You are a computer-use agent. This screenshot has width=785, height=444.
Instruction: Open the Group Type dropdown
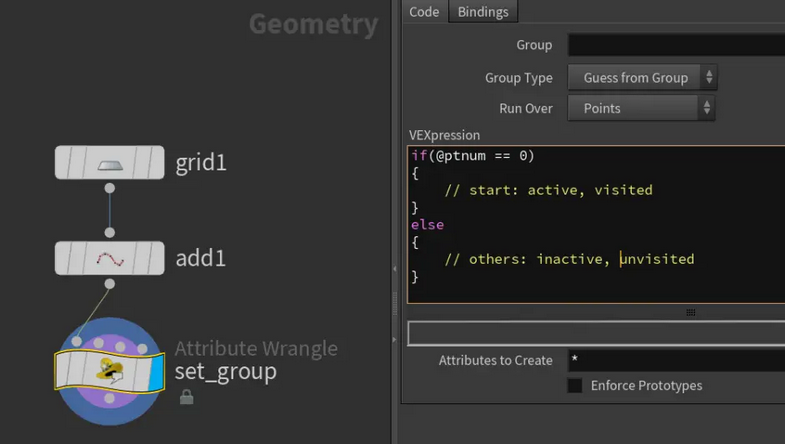click(642, 78)
